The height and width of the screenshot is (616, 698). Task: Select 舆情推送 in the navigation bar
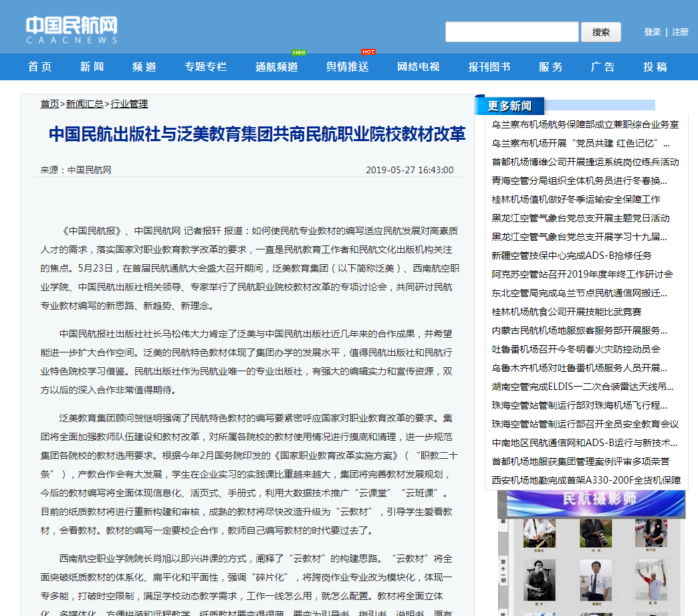[x=347, y=67]
